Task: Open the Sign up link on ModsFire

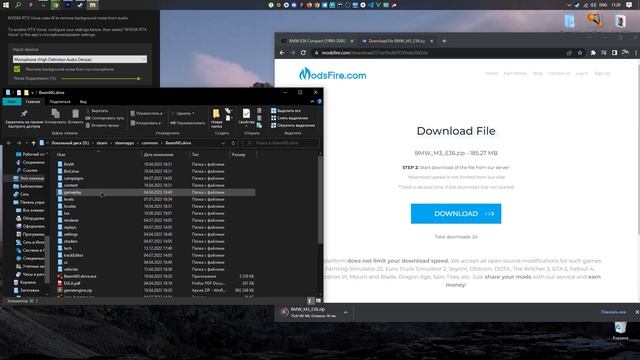Action: coord(602,73)
